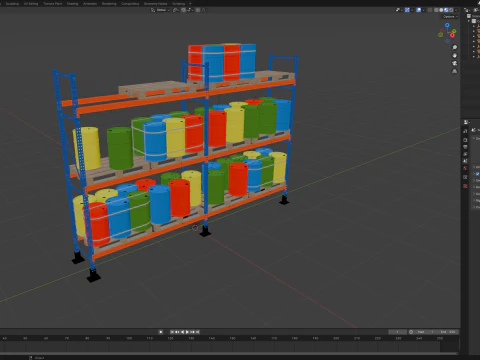Toggle auto keying record button

point(161,332)
